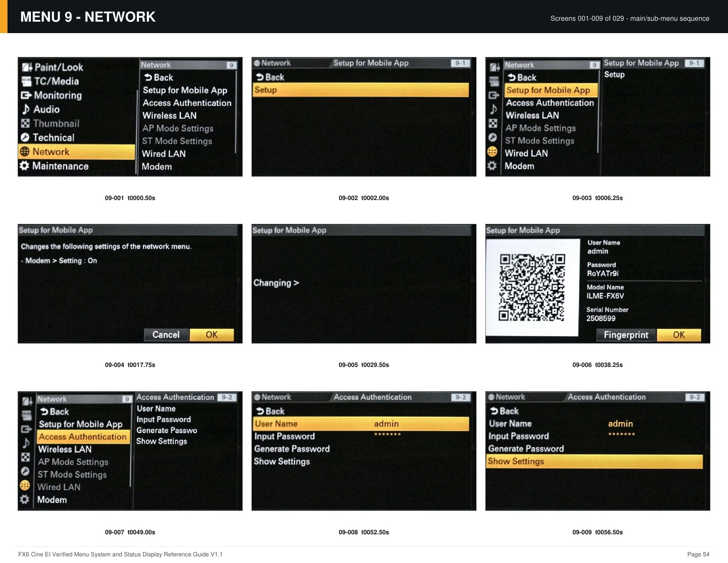Click TC/Media sidebar icon in screen 09-003
728x563 pixels.
click(494, 81)
